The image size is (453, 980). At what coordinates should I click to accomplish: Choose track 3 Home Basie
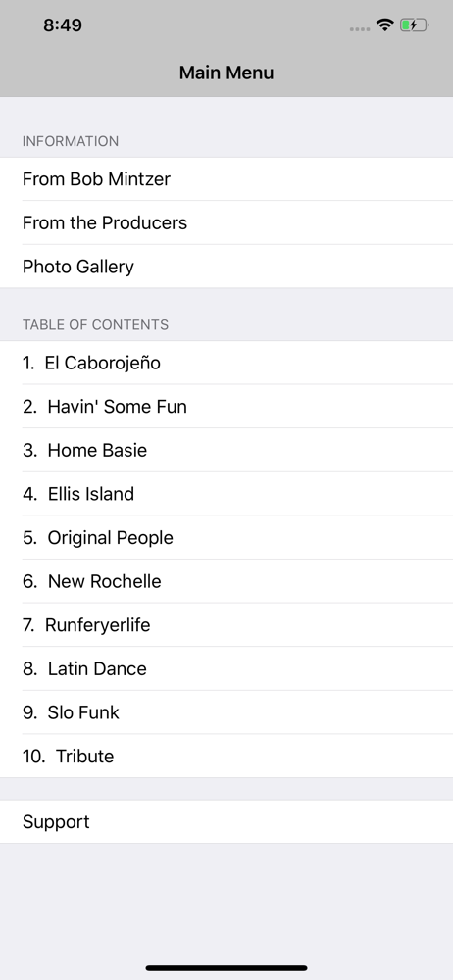tap(226, 451)
